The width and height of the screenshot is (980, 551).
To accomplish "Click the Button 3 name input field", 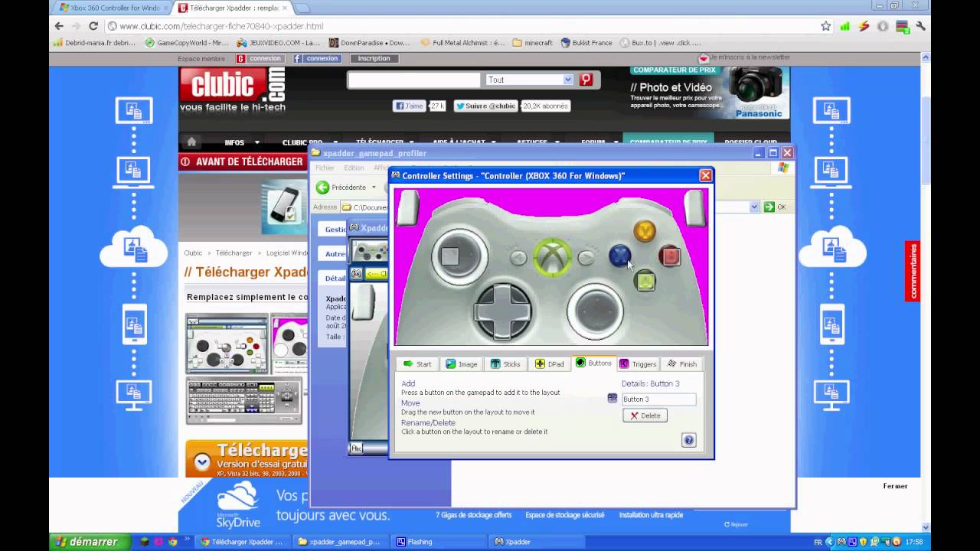I will tap(658, 399).
